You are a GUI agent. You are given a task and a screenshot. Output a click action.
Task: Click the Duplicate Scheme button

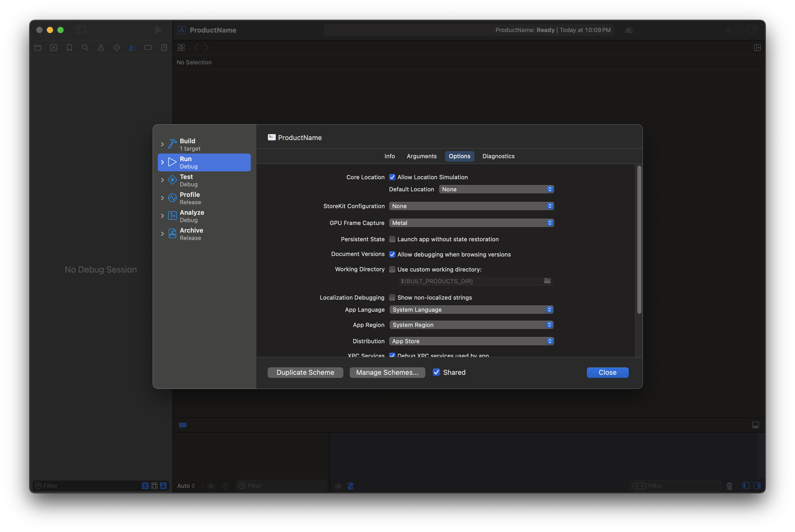305,372
